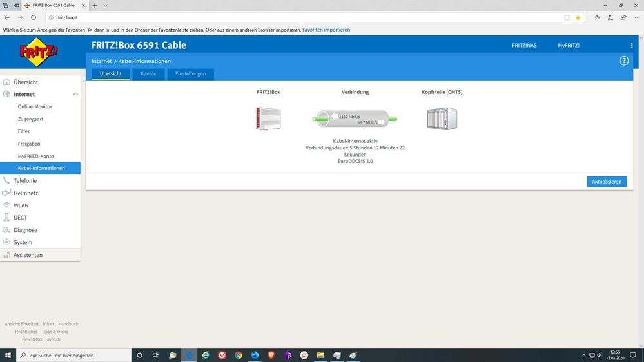Screen dimensions: 644x362
Task: Set these tabs aside icon
Action: pyautogui.click(x=16, y=5)
